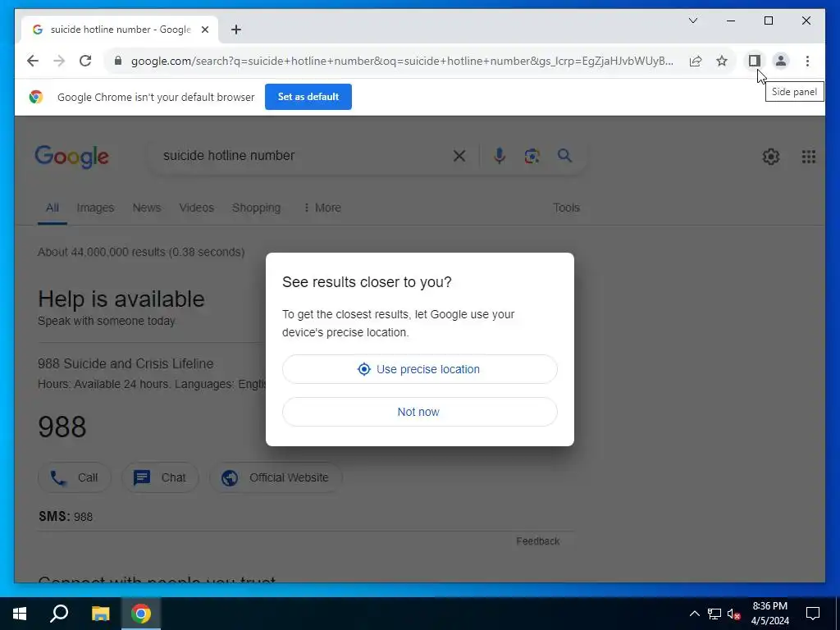Open Google quick settings gear
This screenshot has width=840, height=630.
click(770, 157)
